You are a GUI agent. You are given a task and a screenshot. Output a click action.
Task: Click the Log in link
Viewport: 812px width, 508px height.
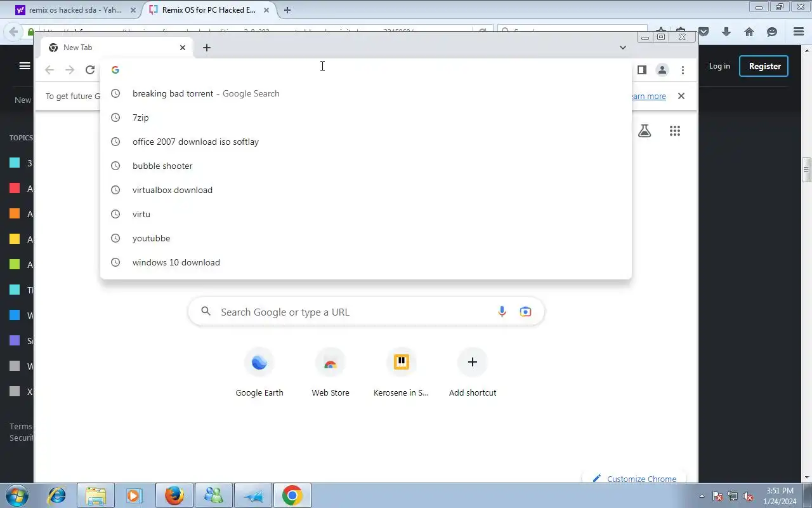pos(719,66)
